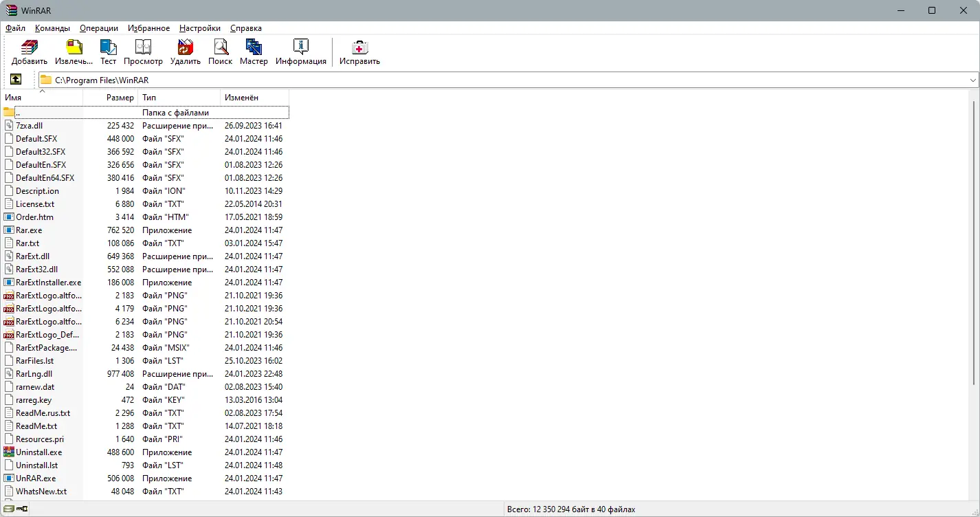Select the RarExtInstaller.exe file icon
Viewport: 980px width, 517px height.
click(9, 283)
